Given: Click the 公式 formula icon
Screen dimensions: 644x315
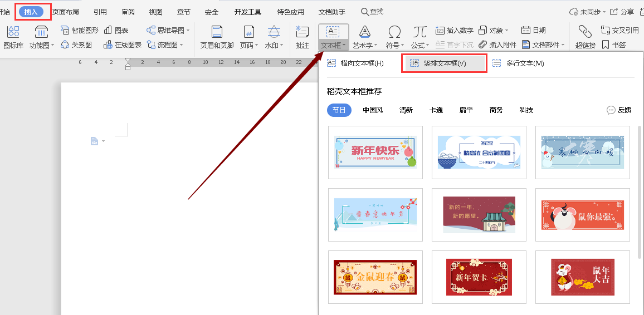Looking at the screenshot, I should (x=419, y=32).
